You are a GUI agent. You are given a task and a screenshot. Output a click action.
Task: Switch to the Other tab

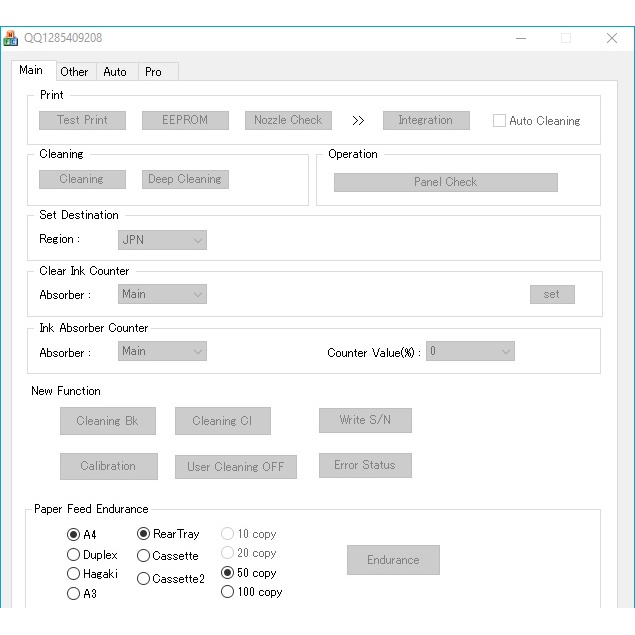pyautogui.click(x=74, y=72)
